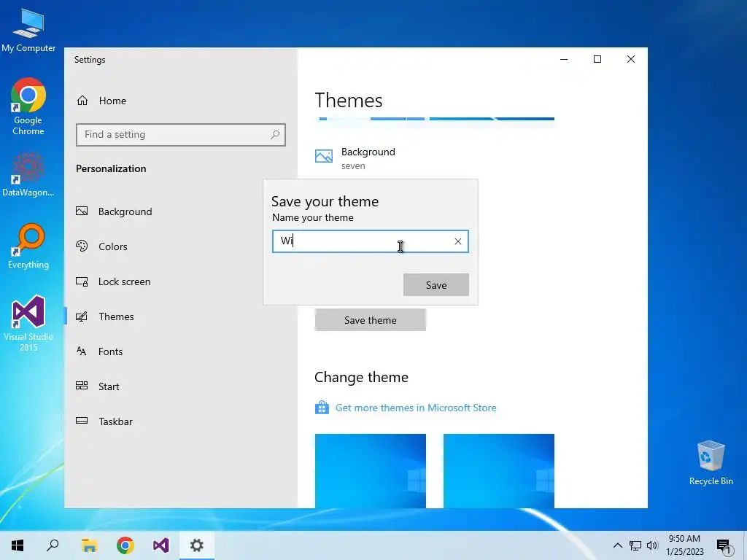This screenshot has height=560, width=747.
Task: Click the Windows Start button in taskbar
Action: coord(18,545)
